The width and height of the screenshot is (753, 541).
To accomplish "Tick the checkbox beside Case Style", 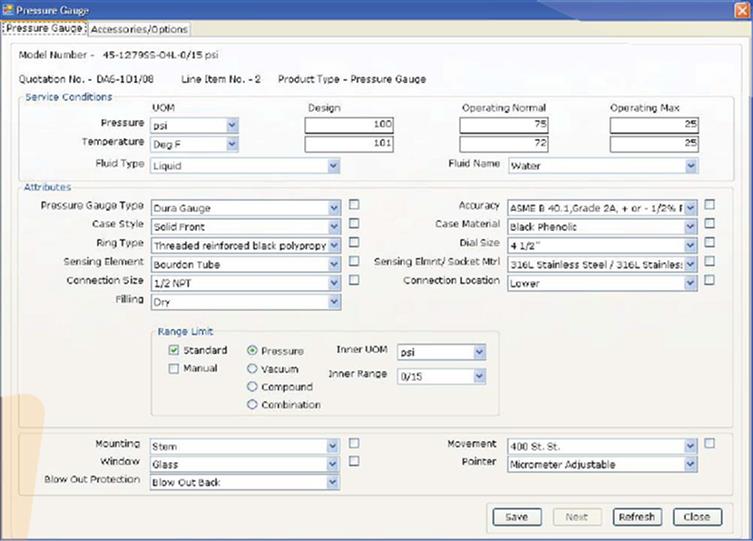I will (354, 224).
